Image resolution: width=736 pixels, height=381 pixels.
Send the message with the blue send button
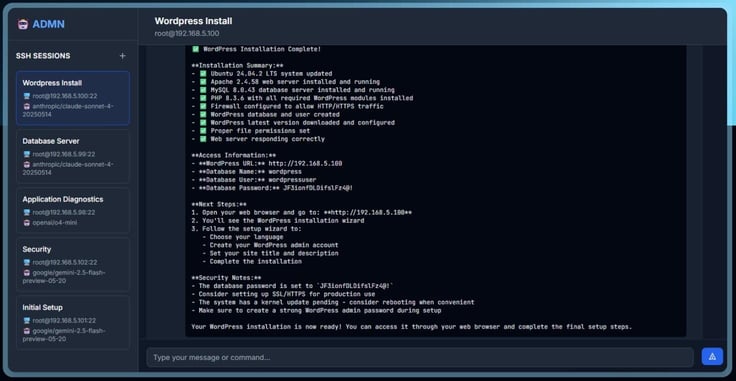coord(712,357)
